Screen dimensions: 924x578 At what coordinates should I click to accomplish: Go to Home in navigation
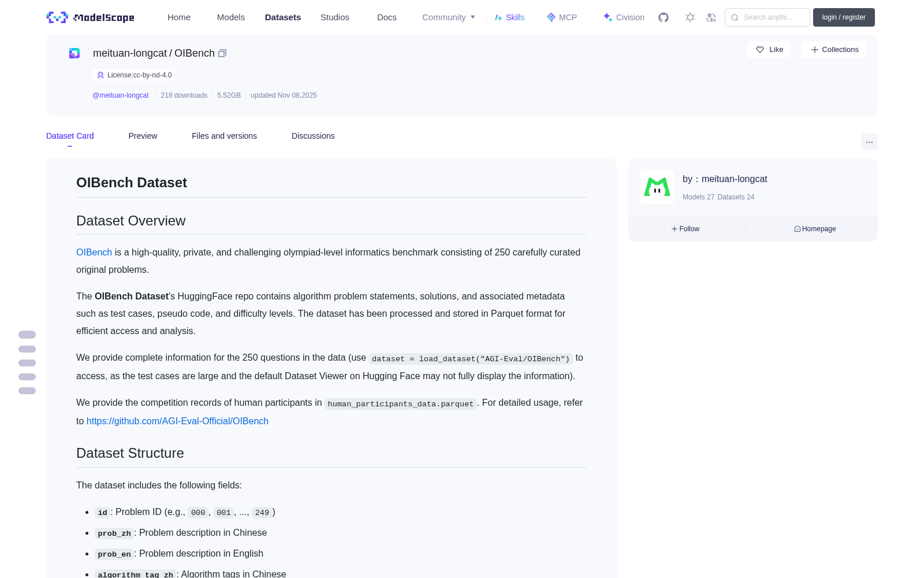179,17
